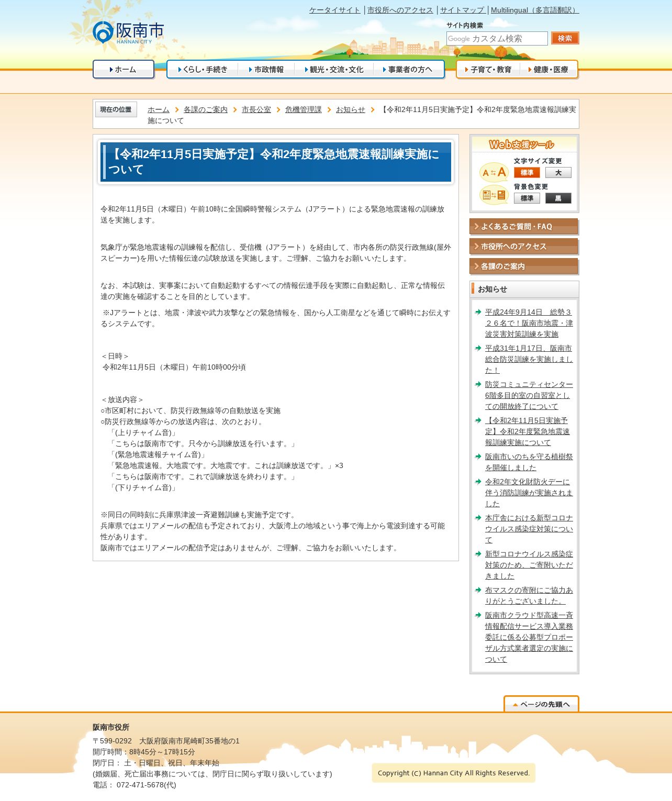Image resolution: width=672 pixels, height=801 pixels.
Task: Click the Copyright Hannan City notice
Action: tap(454, 773)
